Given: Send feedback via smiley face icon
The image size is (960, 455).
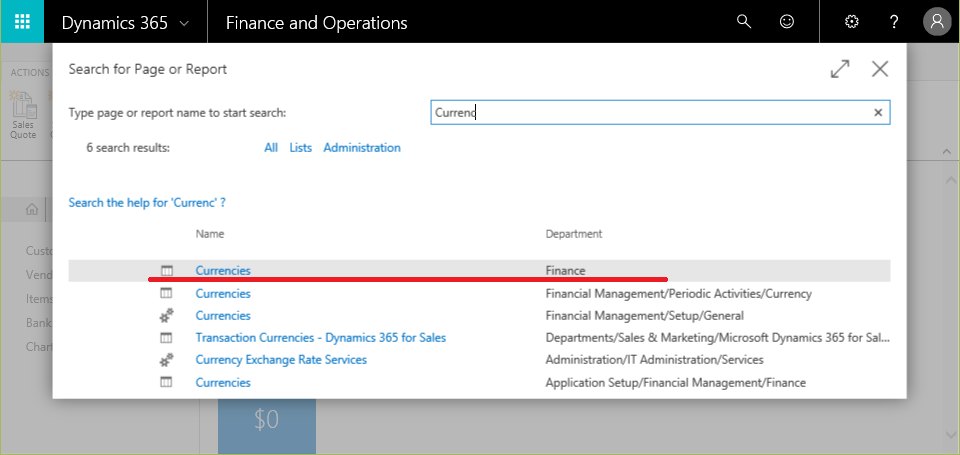Looking at the screenshot, I should 787,22.
